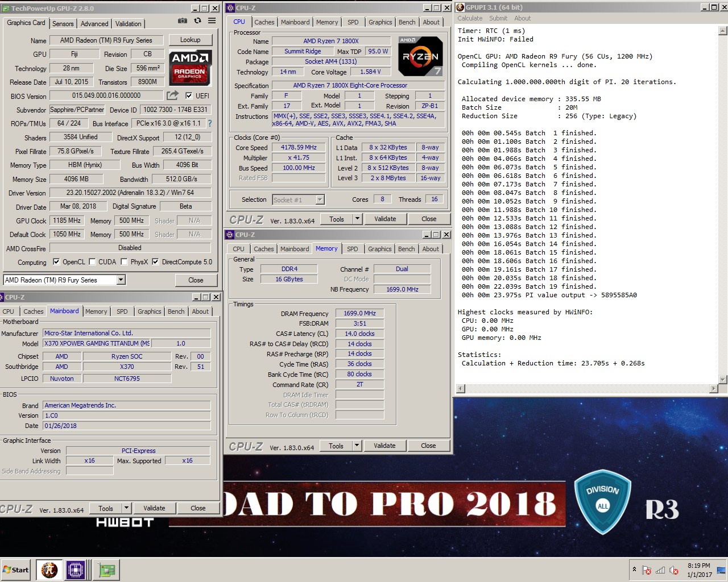The image size is (728, 582).
Task: Select the DRAM Frequency value 1699.0 MHz
Action: click(359, 314)
